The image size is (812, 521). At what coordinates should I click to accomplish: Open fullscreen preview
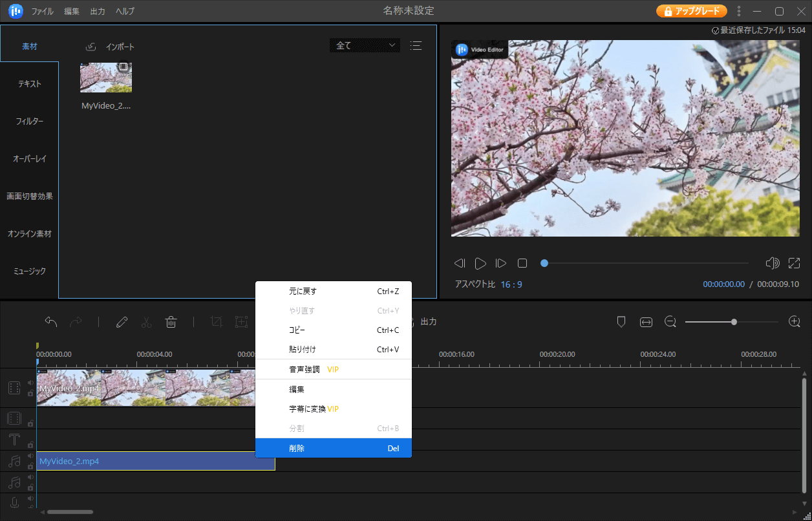[795, 263]
